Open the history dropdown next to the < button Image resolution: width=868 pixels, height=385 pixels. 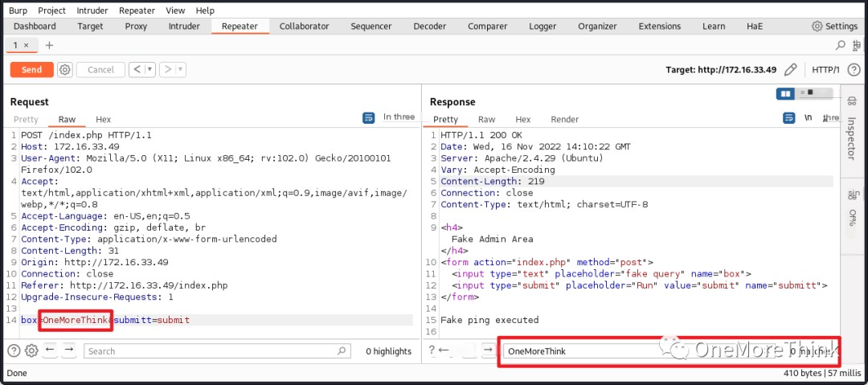click(x=150, y=70)
